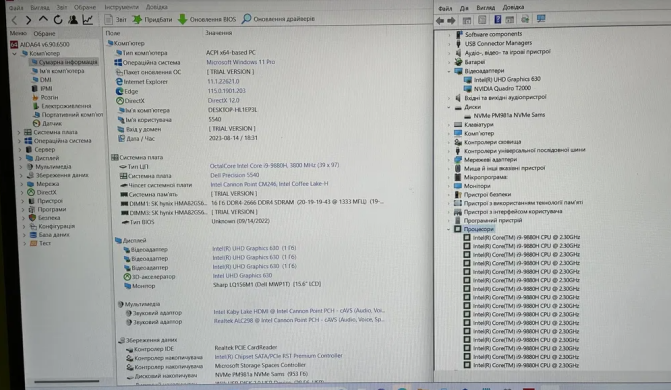Click the Оновлення BIOS toolbar button

(207, 19)
